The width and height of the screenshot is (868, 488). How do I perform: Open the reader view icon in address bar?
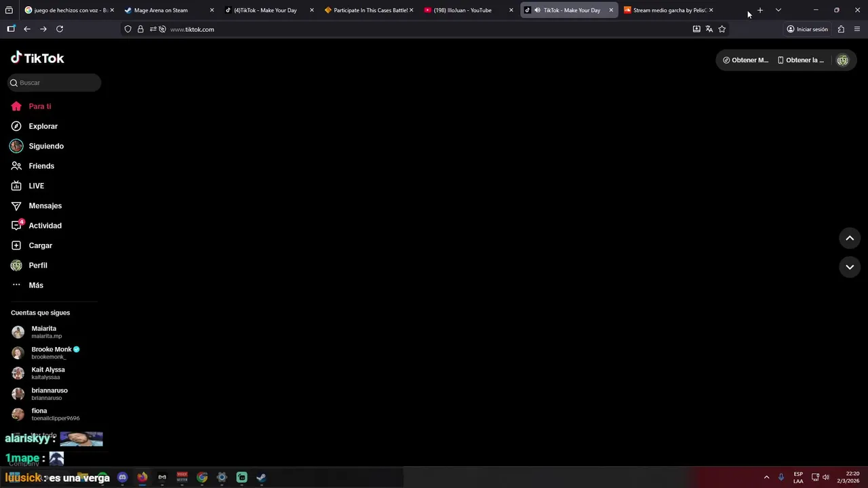[x=696, y=29]
